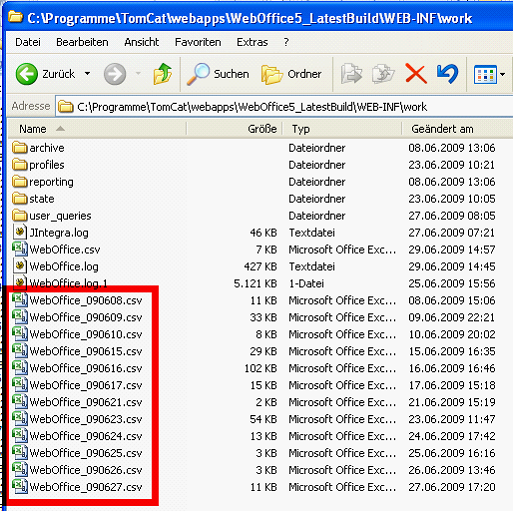Select the file name WebOffice_090626.csv
The image size is (513, 511).
86,470
